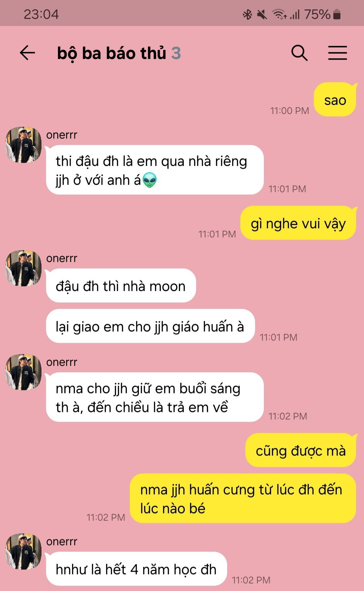364x591 pixels.
Task: Open onerrr avatar beside 'đậu đh thì nhà moon'
Action: [23, 268]
